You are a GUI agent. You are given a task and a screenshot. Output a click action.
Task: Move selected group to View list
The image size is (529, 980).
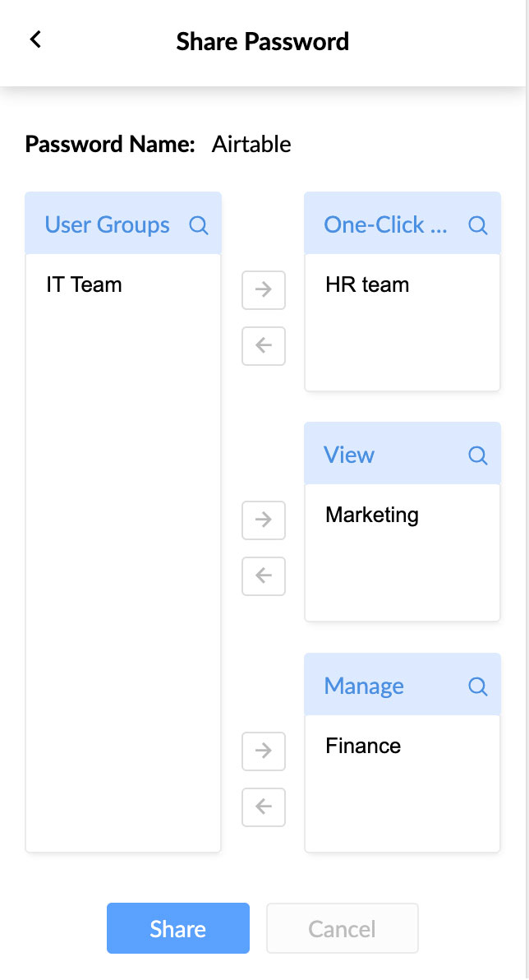point(264,520)
